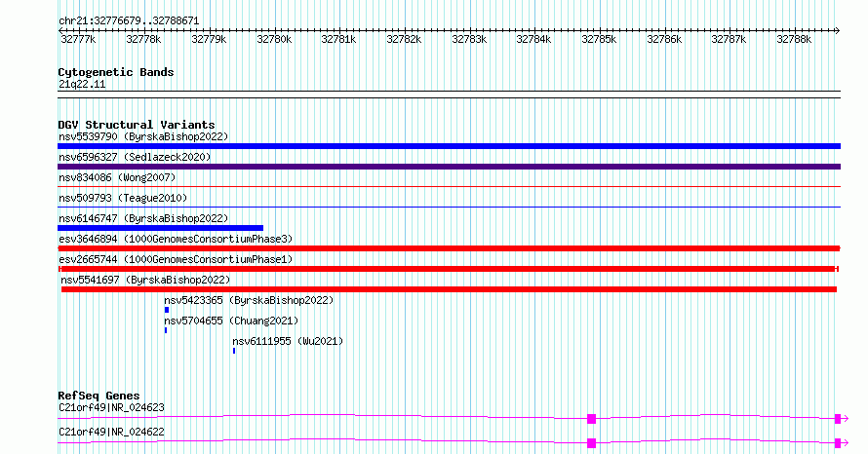868x454 pixels.
Task: Select the small blue mark under nsv6111955
Action: pyautogui.click(x=234, y=351)
